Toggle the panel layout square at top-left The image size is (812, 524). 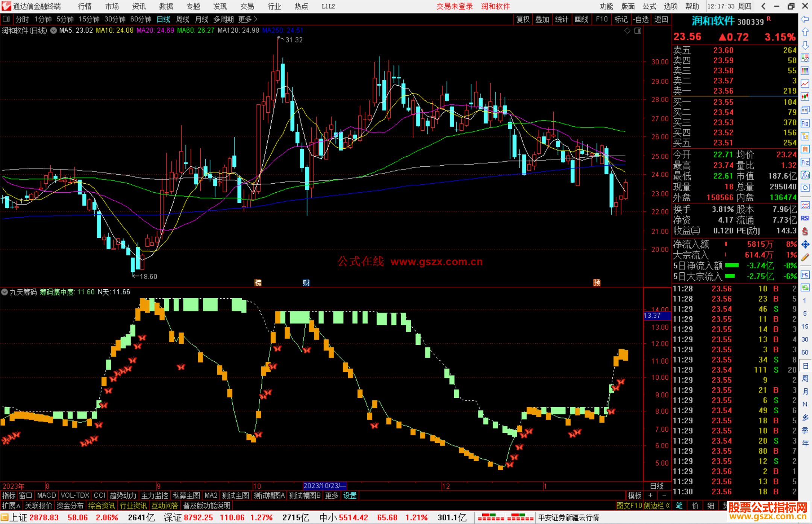(6, 19)
